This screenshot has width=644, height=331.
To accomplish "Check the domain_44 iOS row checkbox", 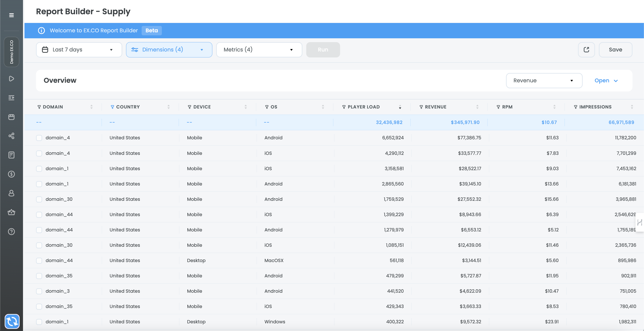I will 39,215.
